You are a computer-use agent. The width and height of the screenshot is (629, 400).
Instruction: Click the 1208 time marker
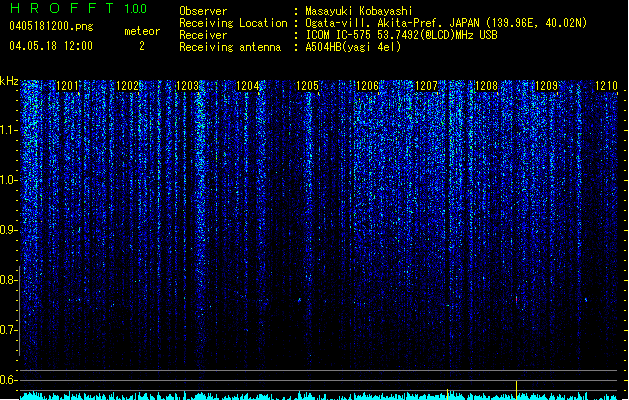486,86
